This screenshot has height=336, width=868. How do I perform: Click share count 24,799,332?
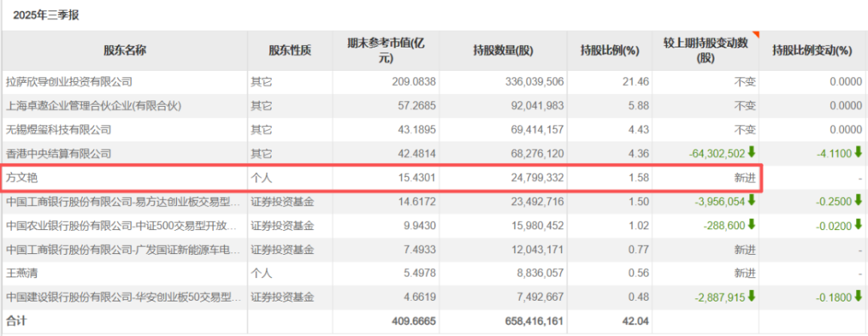[536, 178]
